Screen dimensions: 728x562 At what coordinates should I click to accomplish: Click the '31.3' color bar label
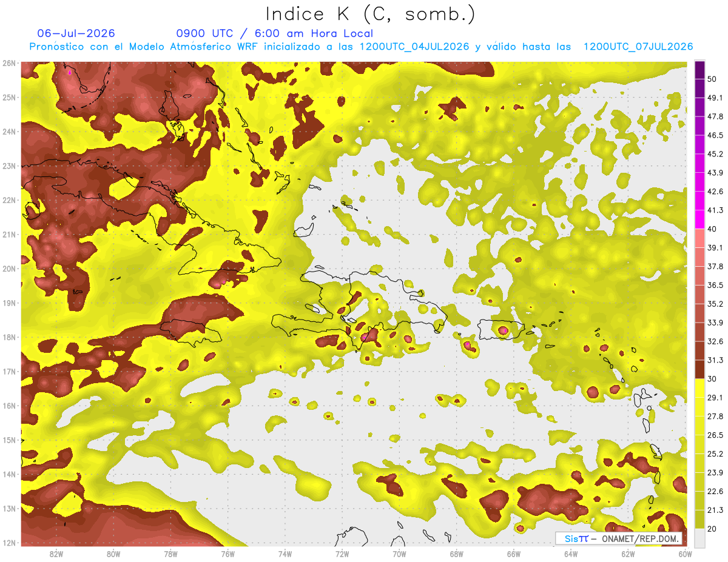pyautogui.click(x=715, y=360)
